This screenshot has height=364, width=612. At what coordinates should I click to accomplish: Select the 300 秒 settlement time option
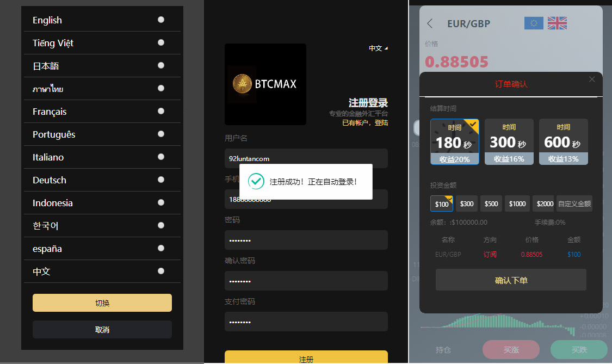point(509,142)
